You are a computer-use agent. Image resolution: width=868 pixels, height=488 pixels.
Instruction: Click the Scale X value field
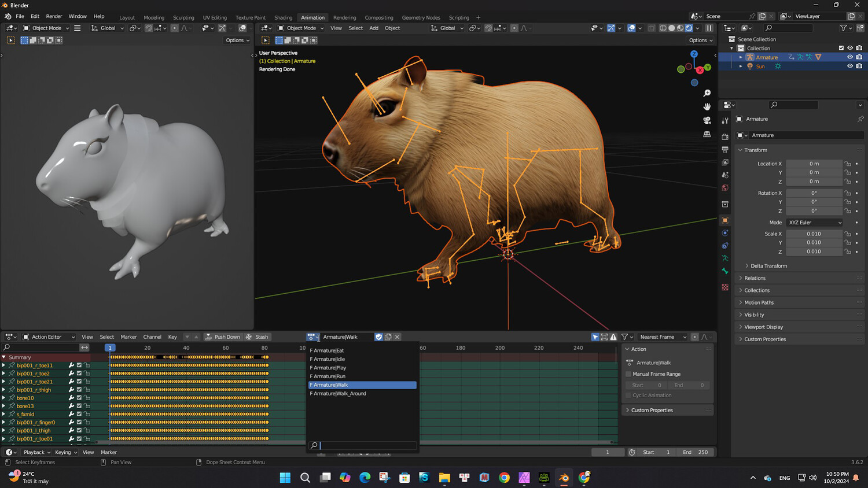pos(814,234)
